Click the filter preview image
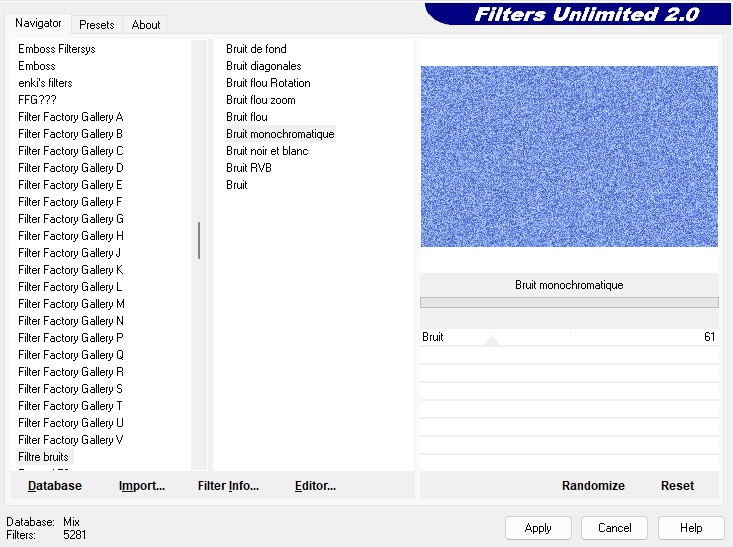Screen dimensions: 733x547 (569, 156)
